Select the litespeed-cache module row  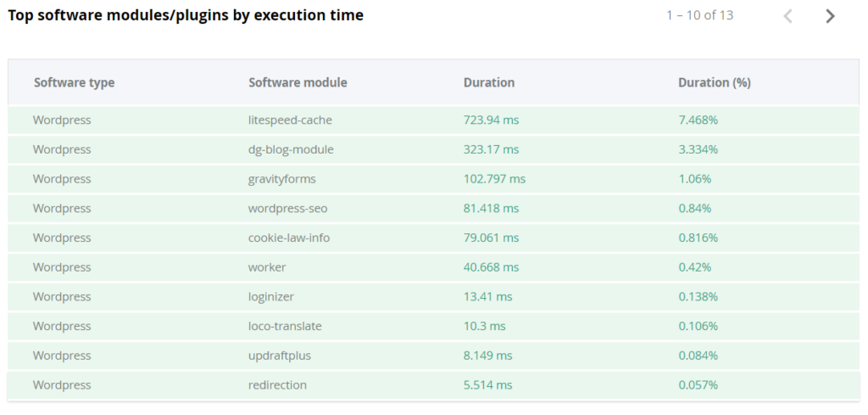pos(290,121)
